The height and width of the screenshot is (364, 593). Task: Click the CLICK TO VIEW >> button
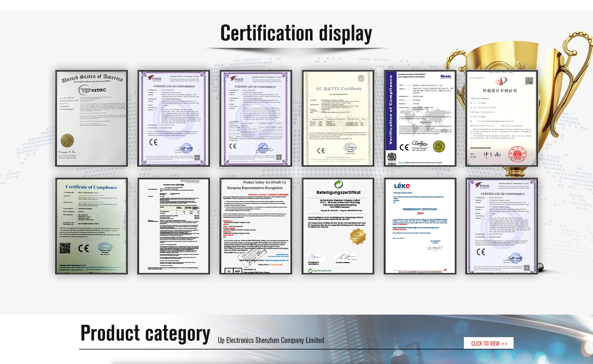489,343
